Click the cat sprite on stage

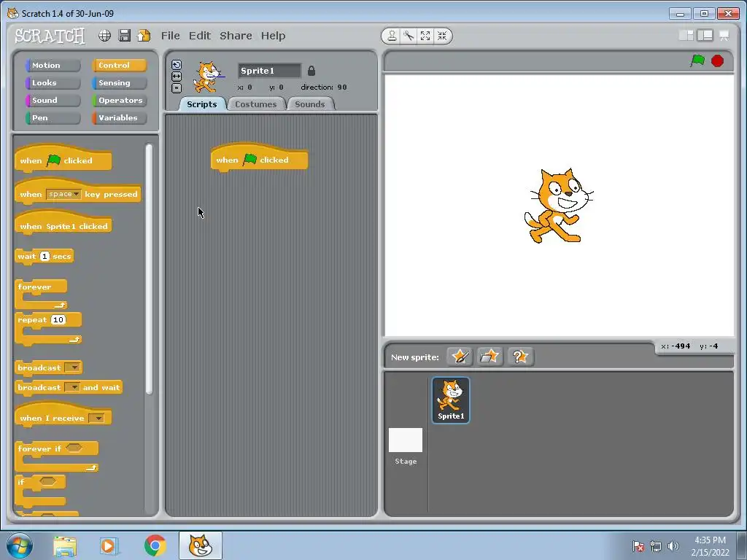coord(558,206)
